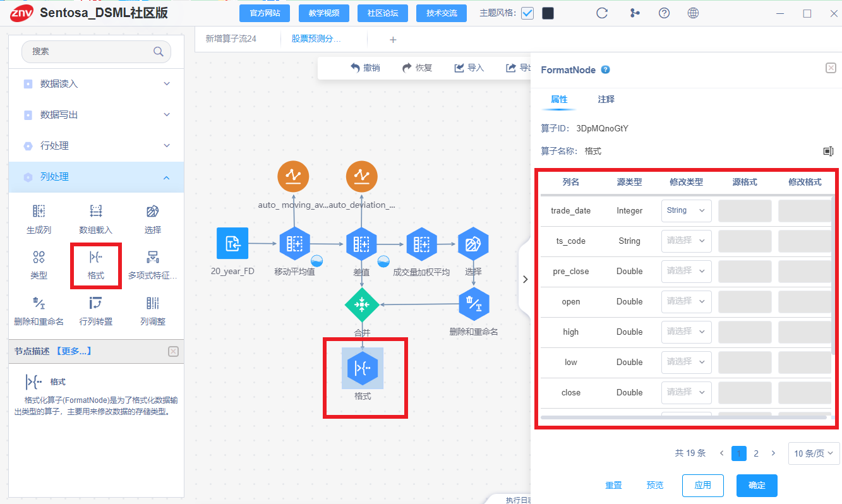Click the 移动平均值 node on canvas
842x504 pixels.
tap(294, 243)
